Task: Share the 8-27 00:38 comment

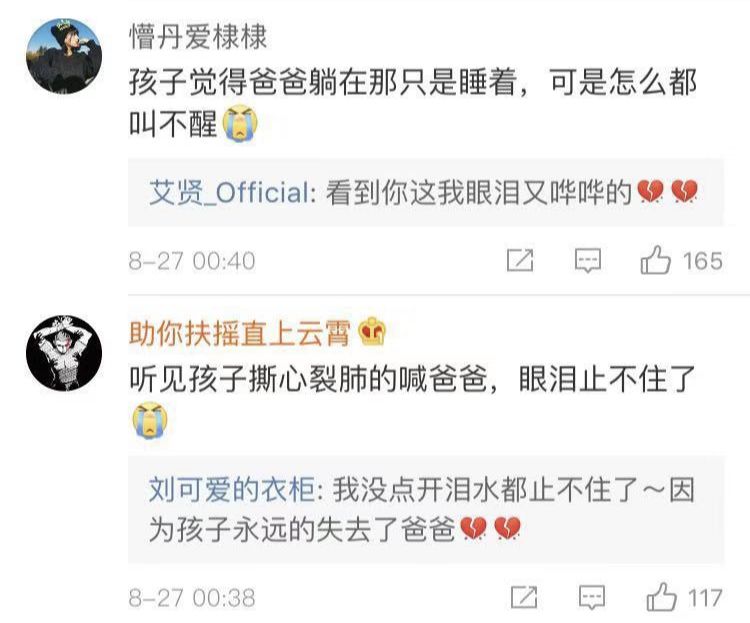Action: pos(524,597)
